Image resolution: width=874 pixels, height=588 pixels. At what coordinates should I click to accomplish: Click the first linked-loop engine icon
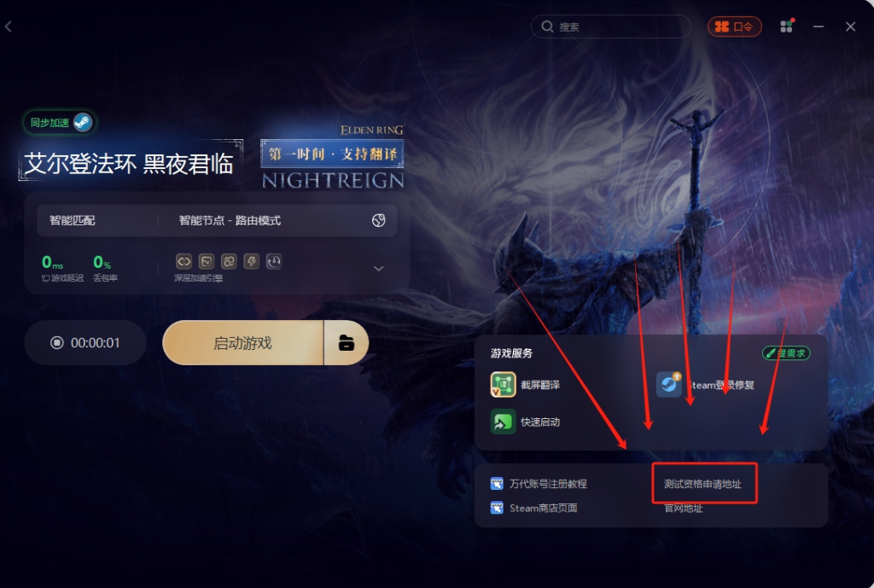pos(184,261)
